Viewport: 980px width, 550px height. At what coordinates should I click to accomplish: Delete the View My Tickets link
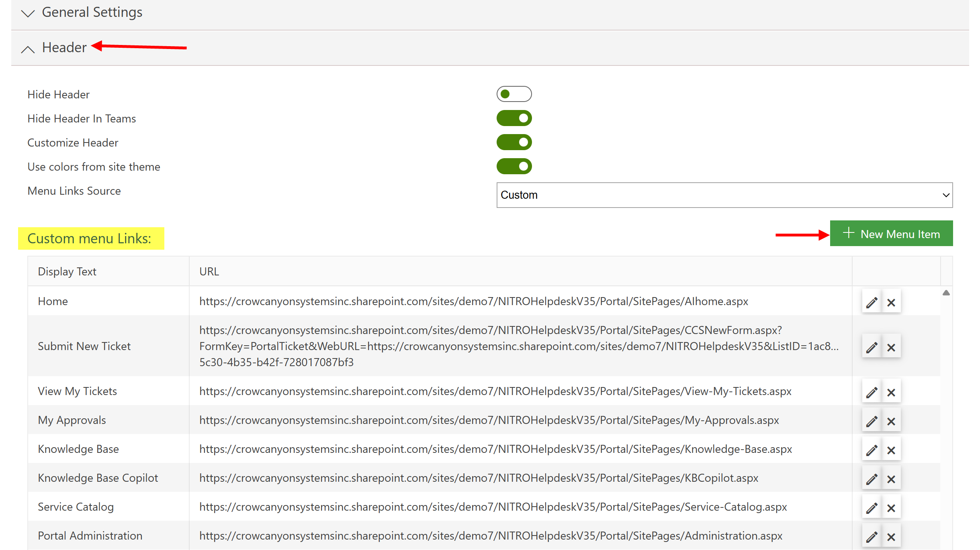coord(891,392)
